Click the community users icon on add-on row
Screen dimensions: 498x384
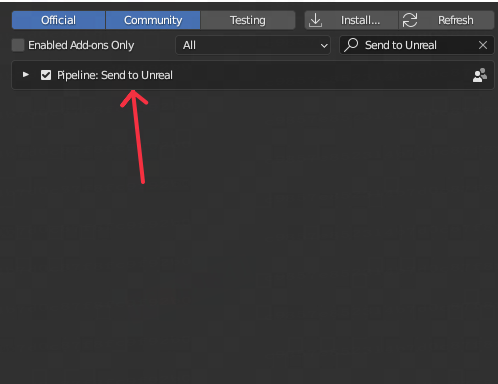click(x=480, y=75)
